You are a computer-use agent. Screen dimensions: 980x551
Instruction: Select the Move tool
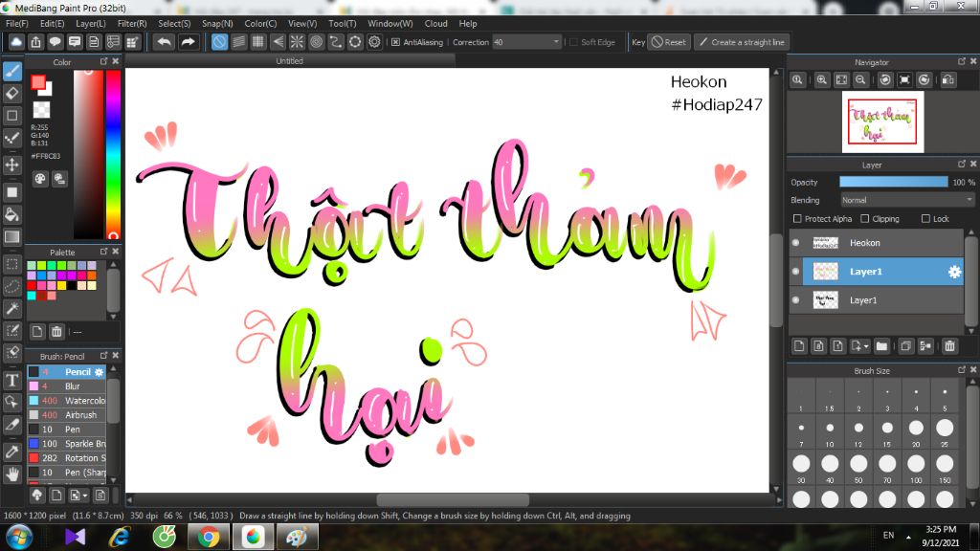pyautogui.click(x=11, y=165)
